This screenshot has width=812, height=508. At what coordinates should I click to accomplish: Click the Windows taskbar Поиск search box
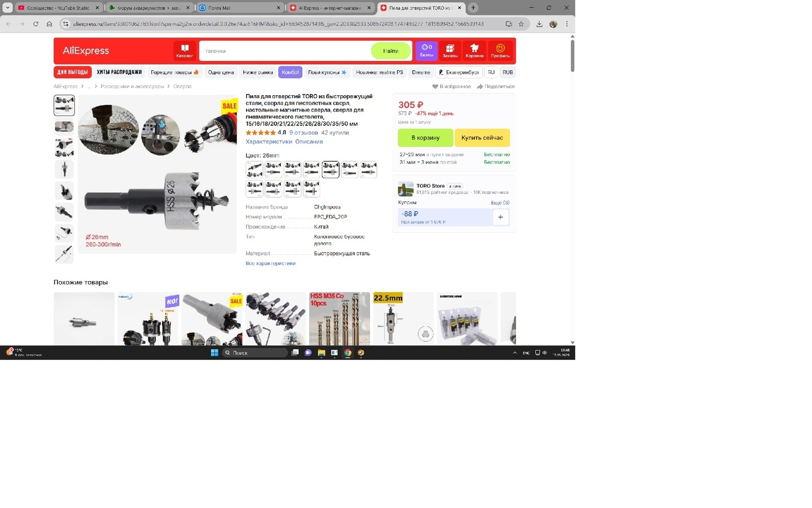click(x=255, y=352)
